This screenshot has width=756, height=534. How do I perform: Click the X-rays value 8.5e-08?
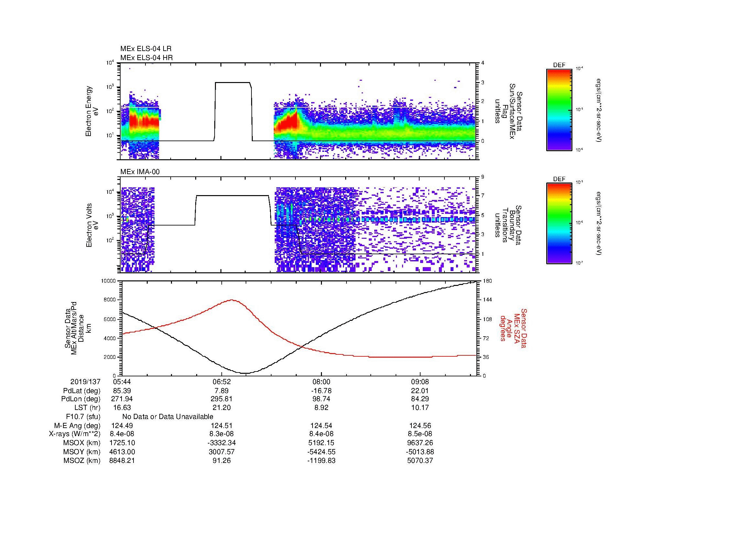pos(420,434)
